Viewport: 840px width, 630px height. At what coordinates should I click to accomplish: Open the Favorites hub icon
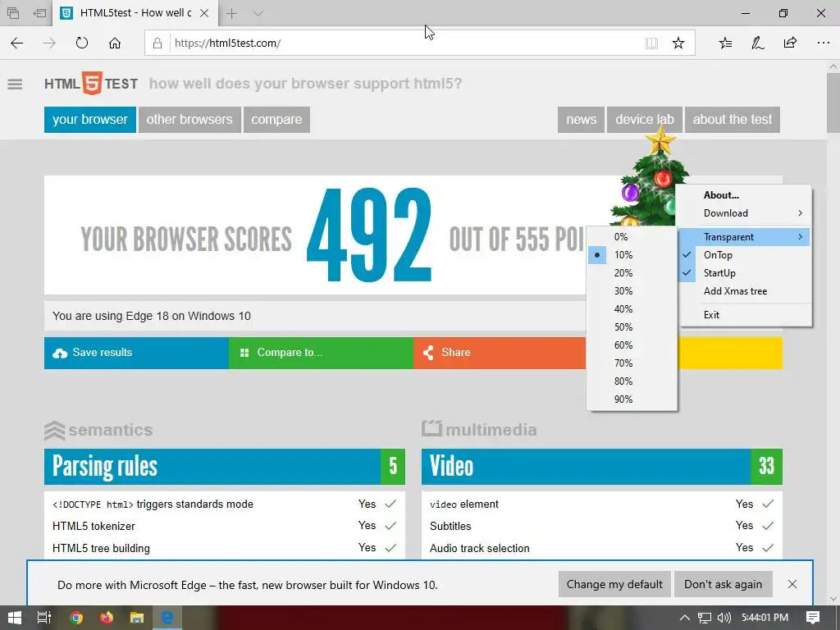point(725,43)
